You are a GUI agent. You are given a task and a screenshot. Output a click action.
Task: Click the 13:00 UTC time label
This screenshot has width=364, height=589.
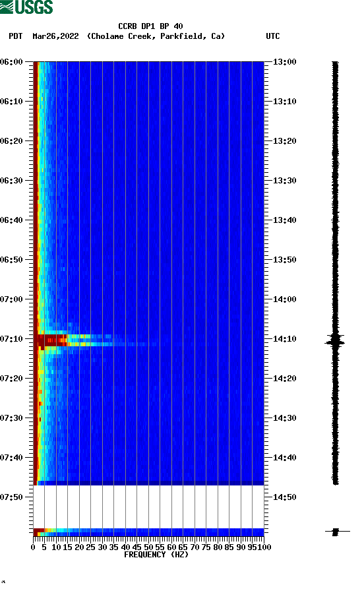pos(284,61)
